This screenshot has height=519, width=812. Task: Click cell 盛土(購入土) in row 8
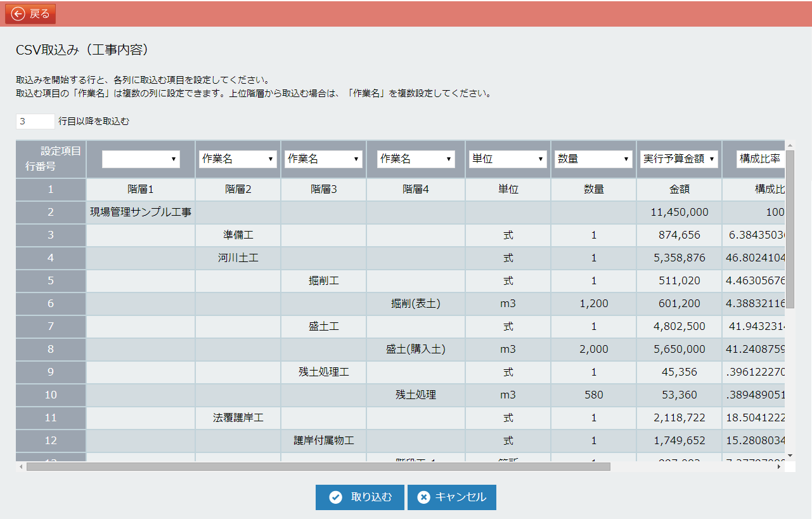416,349
